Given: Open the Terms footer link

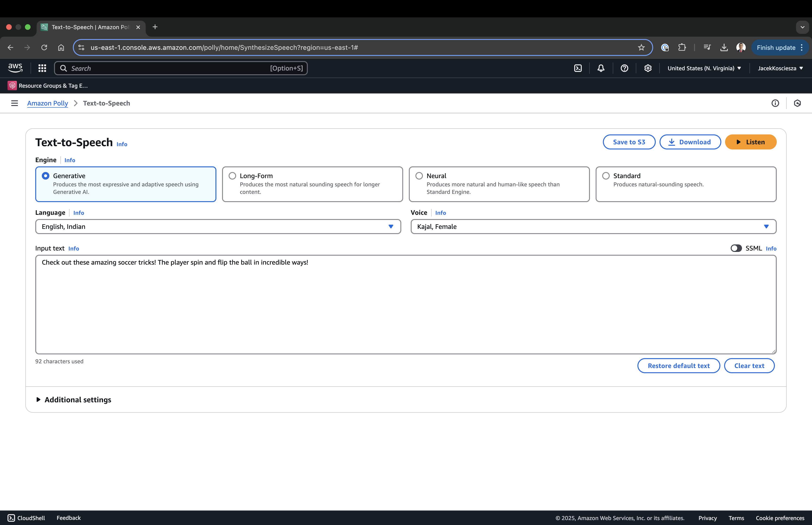Looking at the screenshot, I should 736,518.
